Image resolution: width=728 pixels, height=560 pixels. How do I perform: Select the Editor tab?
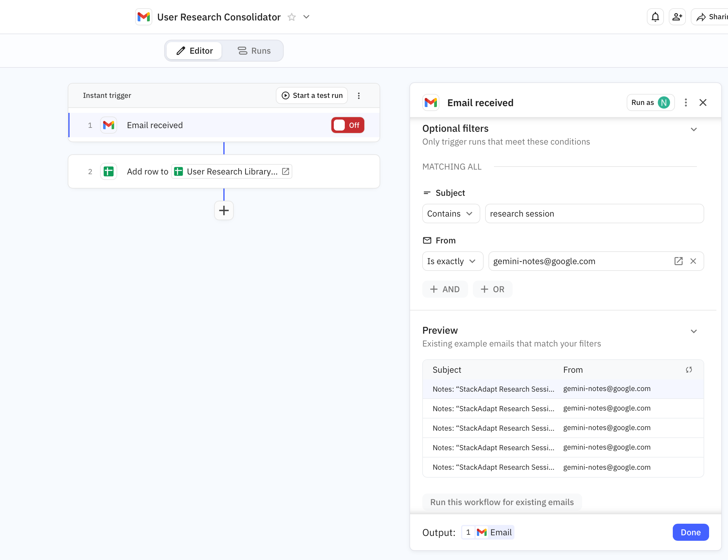click(x=194, y=51)
